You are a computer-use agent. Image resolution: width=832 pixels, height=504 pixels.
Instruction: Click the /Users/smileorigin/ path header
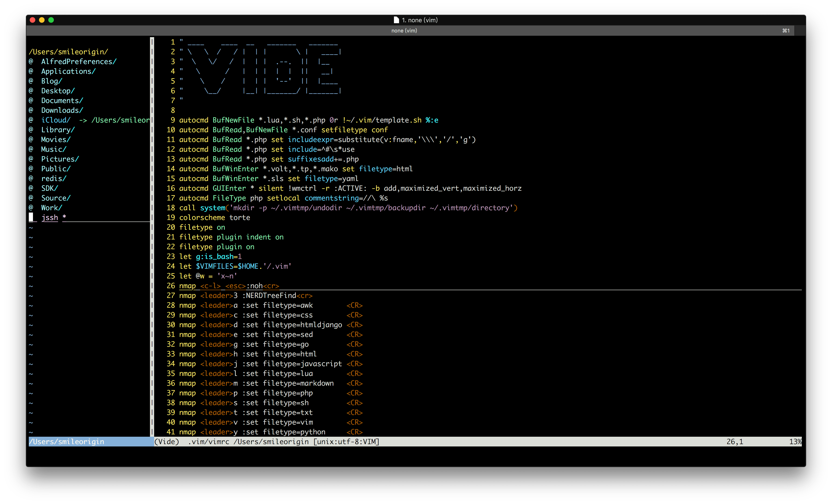click(x=68, y=52)
